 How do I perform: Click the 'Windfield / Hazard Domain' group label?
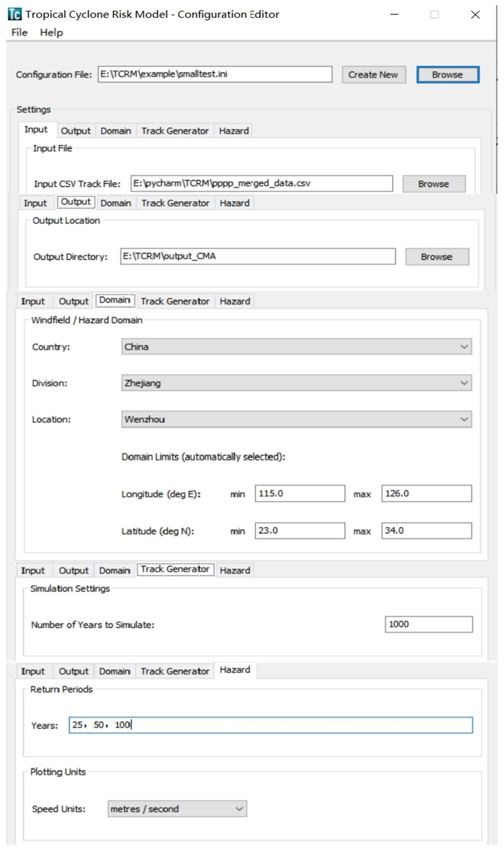tap(87, 320)
